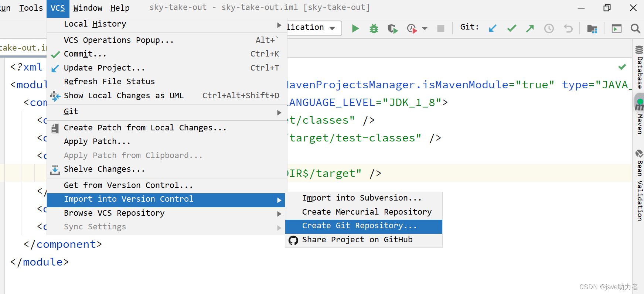Choose Create Git Repository
Viewport: 644px width, 294px height.
coord(364,226)
